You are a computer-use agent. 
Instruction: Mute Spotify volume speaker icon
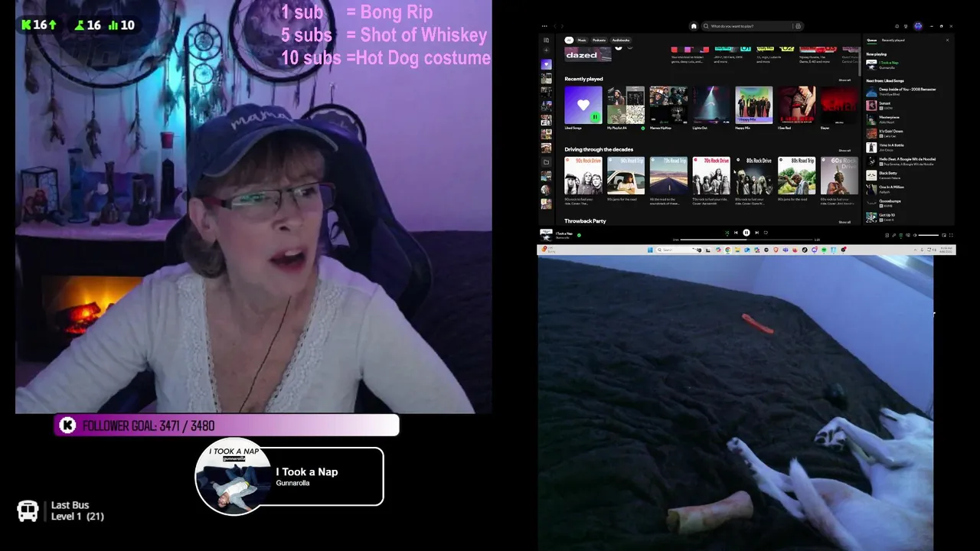(x=915, y=235)
